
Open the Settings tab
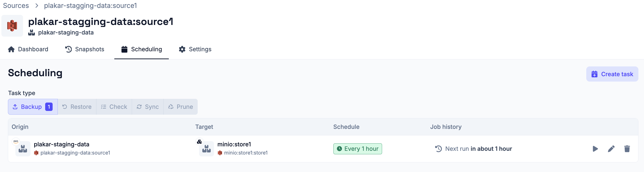pyautogui.click(x=195, y=49)
